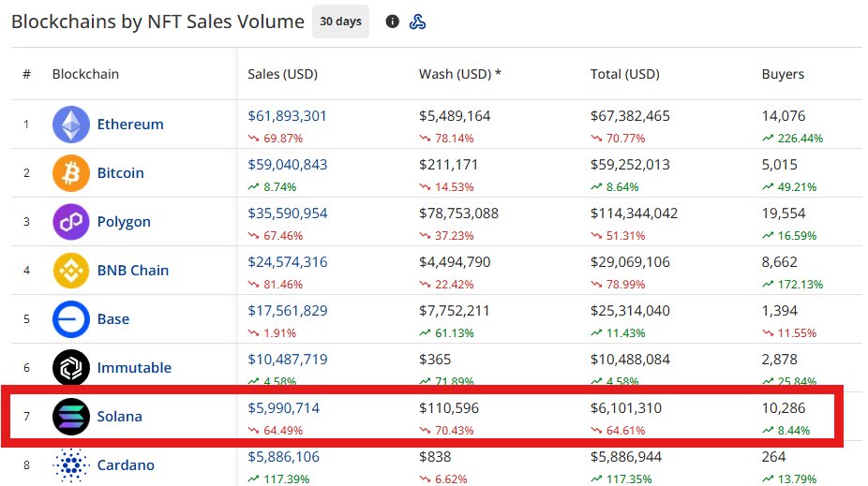This screenshot has width=868, height=486.
Task: Sort by the Total (USD) column header
Action: tap(625, 74)
